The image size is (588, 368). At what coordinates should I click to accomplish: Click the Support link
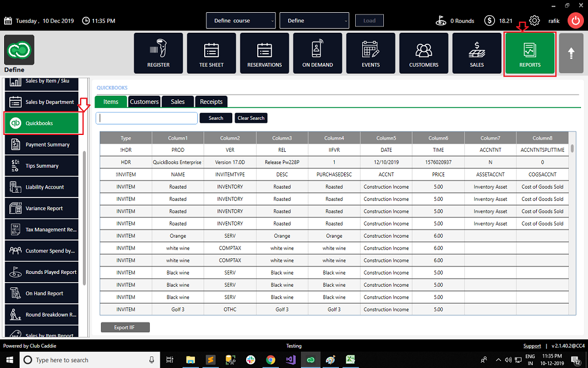[532, 346]
